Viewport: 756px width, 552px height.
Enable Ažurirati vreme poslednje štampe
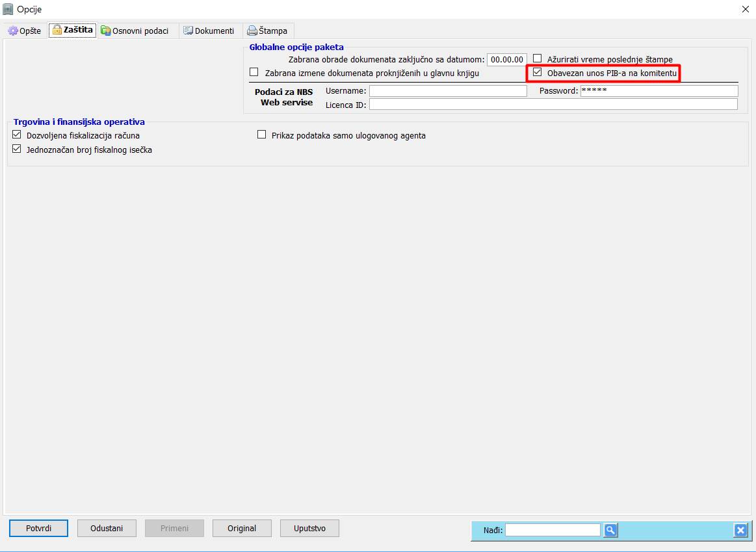point(537,59)
